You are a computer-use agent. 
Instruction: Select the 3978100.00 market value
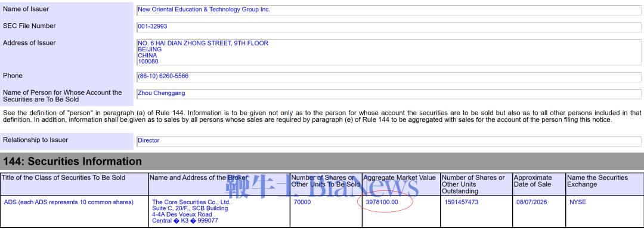coord(382,202)
